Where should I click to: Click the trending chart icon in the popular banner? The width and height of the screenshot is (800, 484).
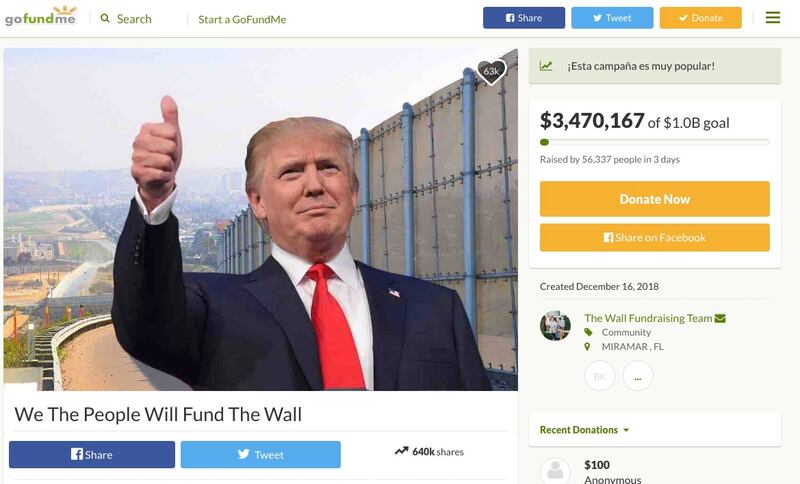[x=546, y=66]
